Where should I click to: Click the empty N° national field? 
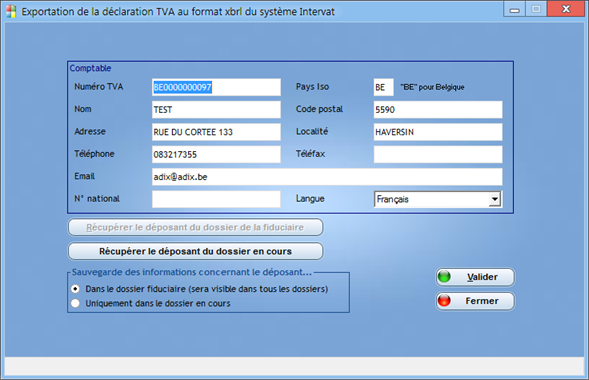[216, 199]
